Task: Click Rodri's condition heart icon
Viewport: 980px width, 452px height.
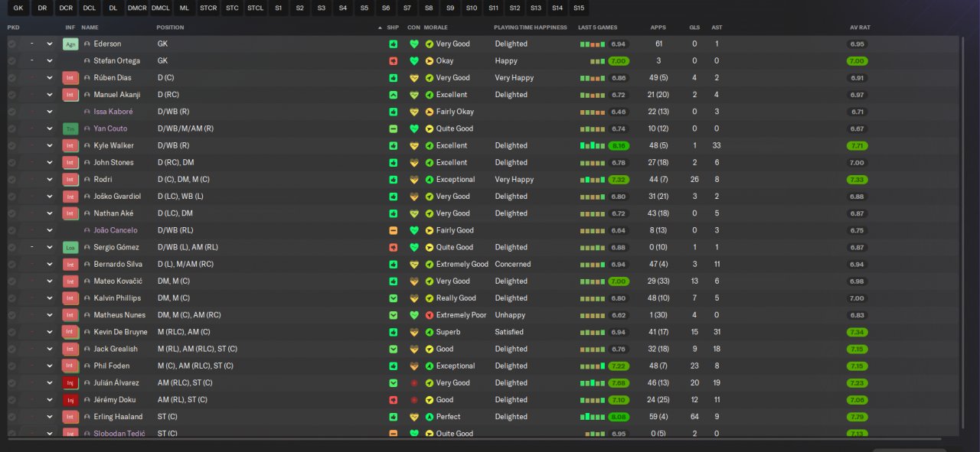Action: click(x=414, y=180)
